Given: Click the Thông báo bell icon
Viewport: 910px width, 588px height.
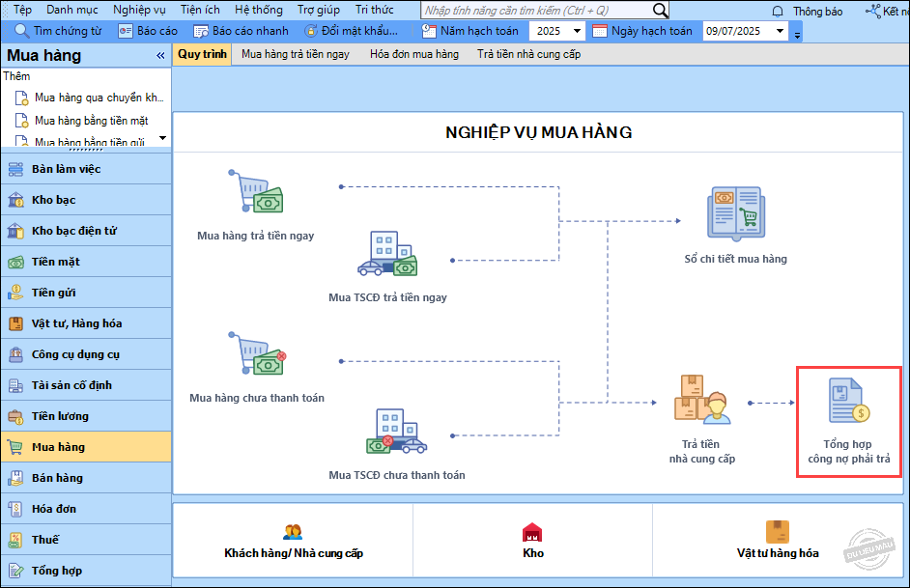Looking at the screenshot, I should (778, 12).
